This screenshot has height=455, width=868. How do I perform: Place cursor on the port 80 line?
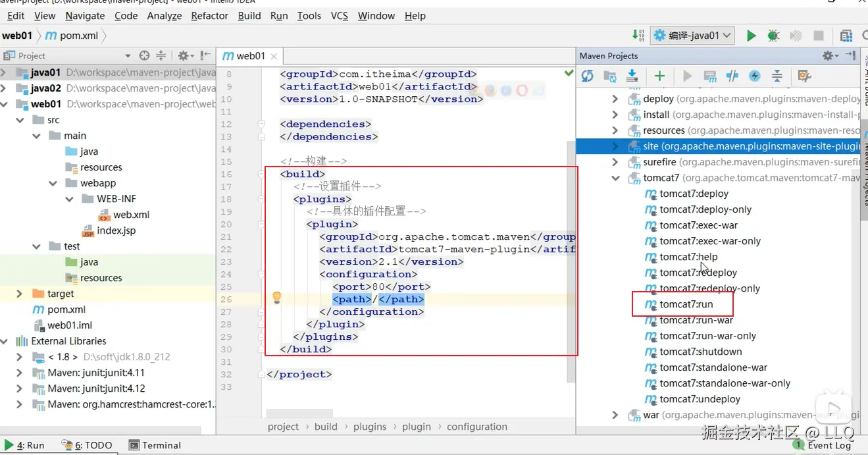point(382,286)
